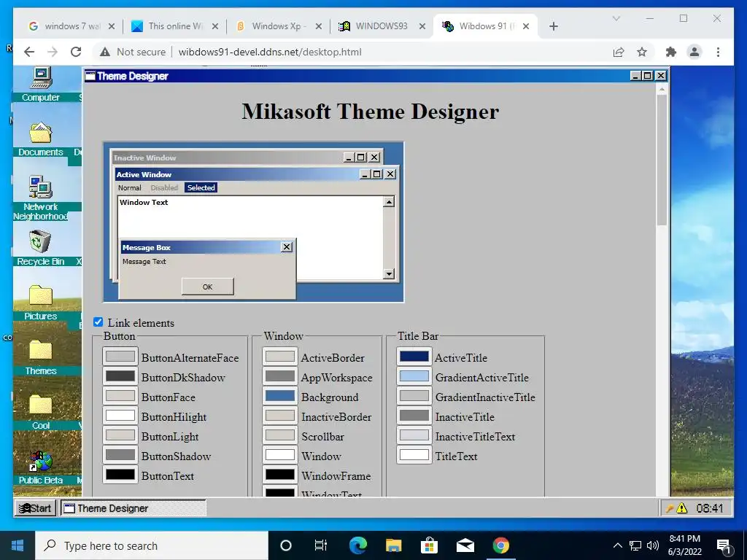Click the Theme Designer title bar icon
Screen dimensions: 747x560
(x=90, y=76)
